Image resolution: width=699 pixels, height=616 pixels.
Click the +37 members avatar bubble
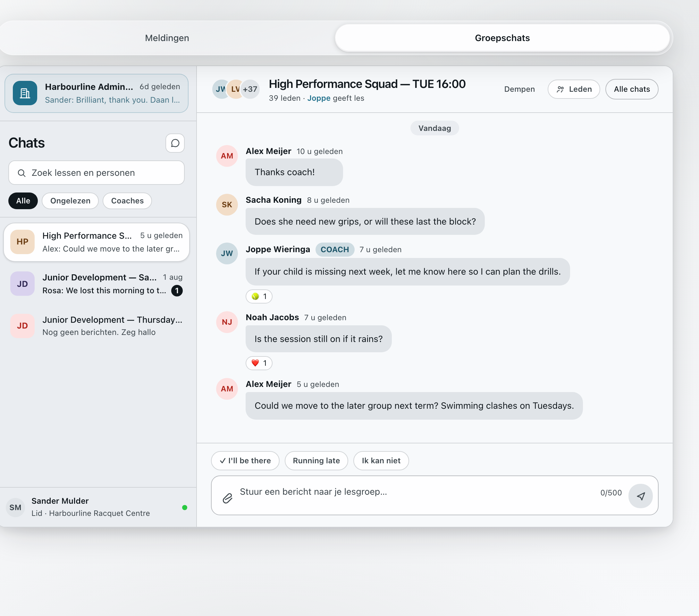click(x=250, y=89)
